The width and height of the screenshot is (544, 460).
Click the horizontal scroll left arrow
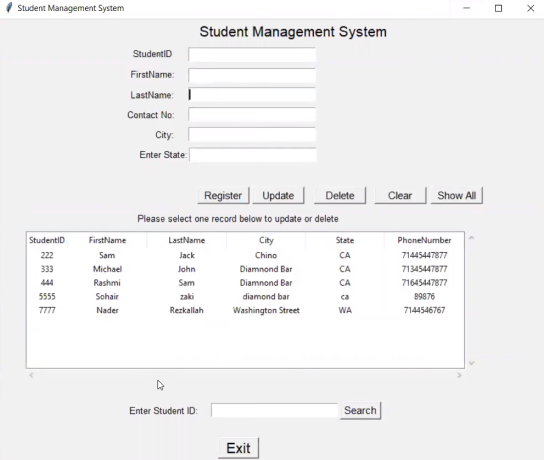[32, 375]
